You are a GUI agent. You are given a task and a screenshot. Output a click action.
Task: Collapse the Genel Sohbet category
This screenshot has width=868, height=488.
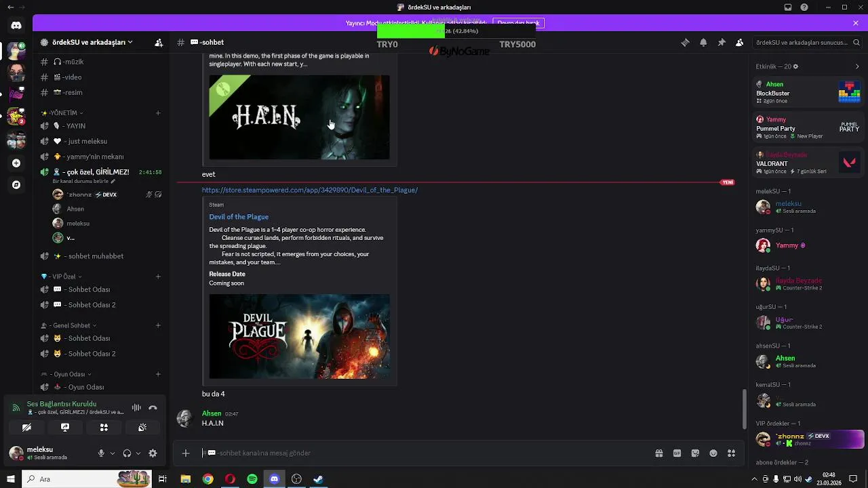68,325
